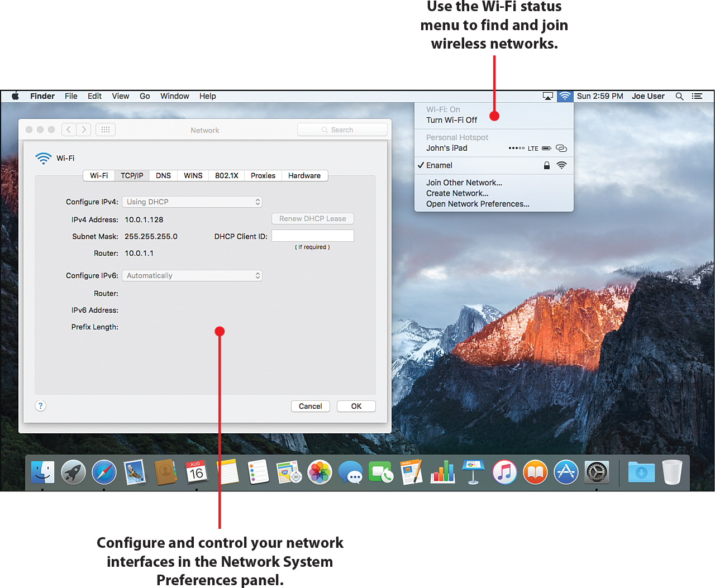Switch to the DNS tab
Viewport: 715px width, 588px height.
coord(163,175)
